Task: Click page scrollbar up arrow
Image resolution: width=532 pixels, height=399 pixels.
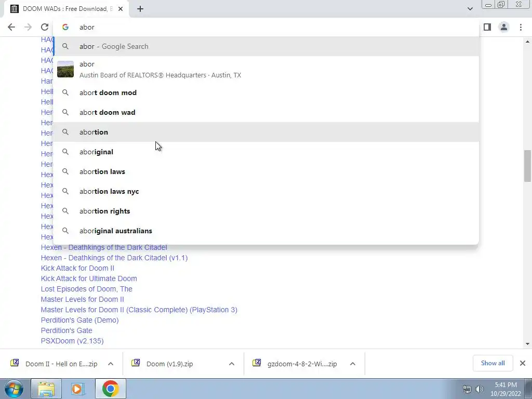Action: pyautogui.click(x=528, y=42)
